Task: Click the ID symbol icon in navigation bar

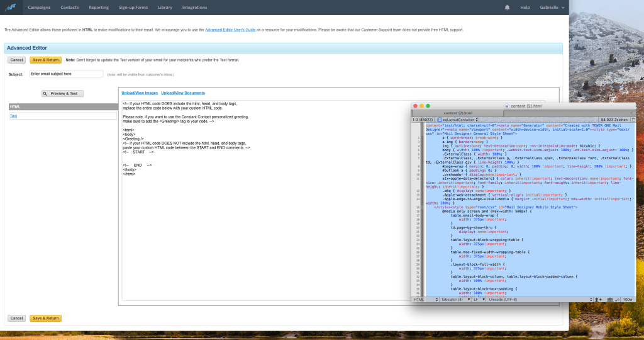Action: 439,120
